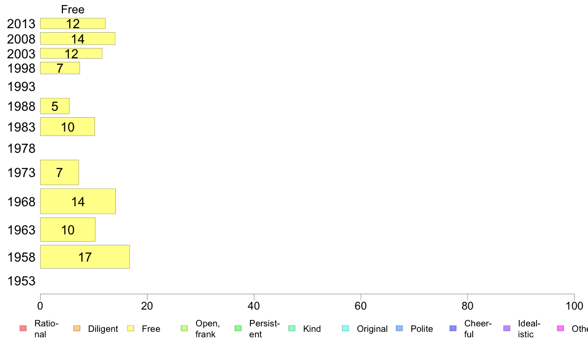Click the 1973 bar showing 7
This screenshot has height=364, width=588.
point(59,173)
